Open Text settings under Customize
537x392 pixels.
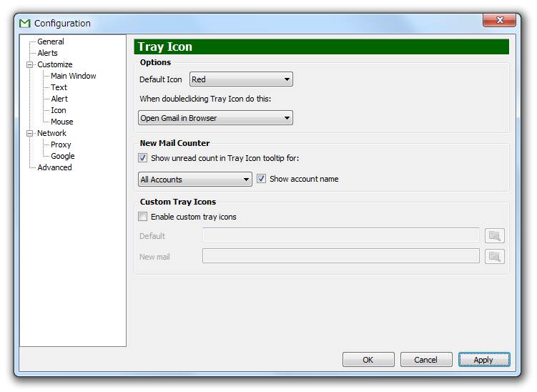pos(59,87)
